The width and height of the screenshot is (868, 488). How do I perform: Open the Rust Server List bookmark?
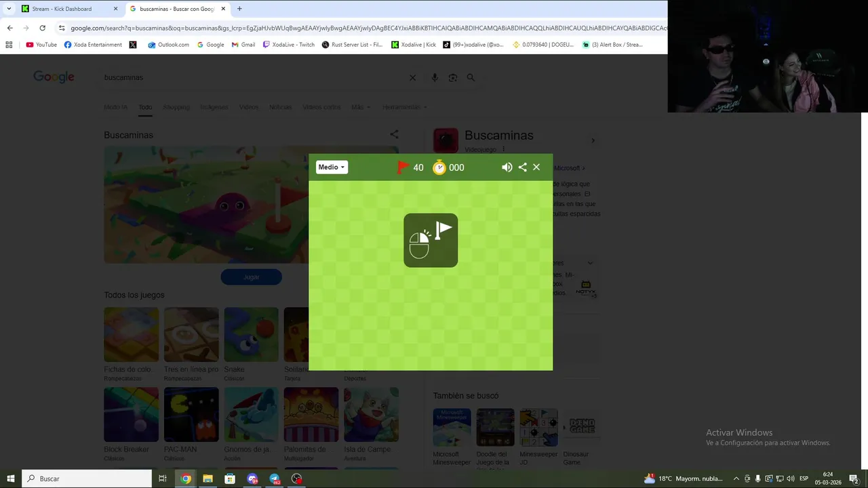point(352,45)
